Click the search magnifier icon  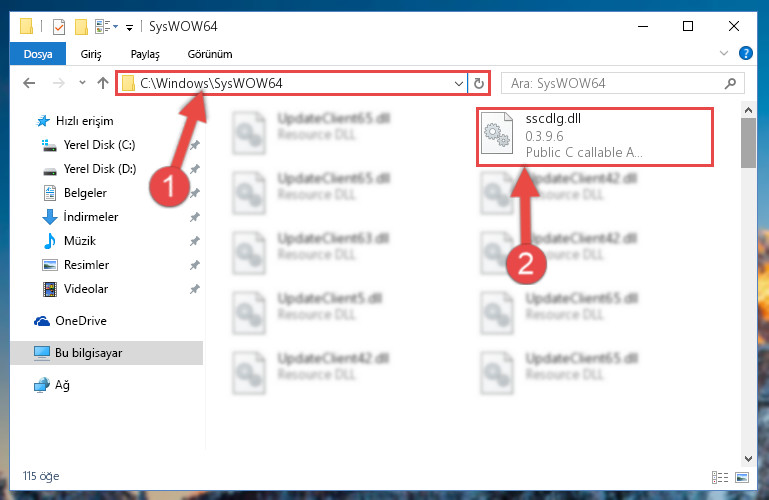coord(730,83)
